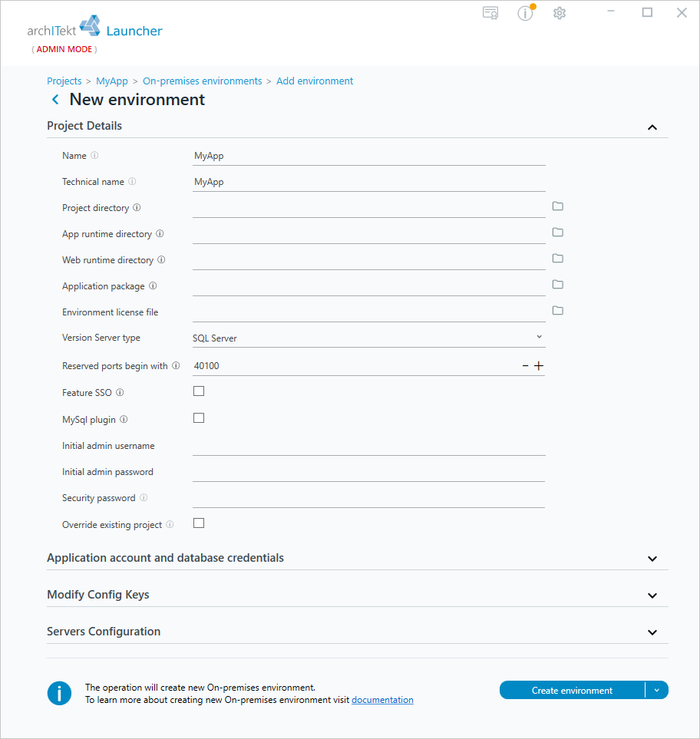
Task: Browse folder for Application package
Action: pos(558,284)
